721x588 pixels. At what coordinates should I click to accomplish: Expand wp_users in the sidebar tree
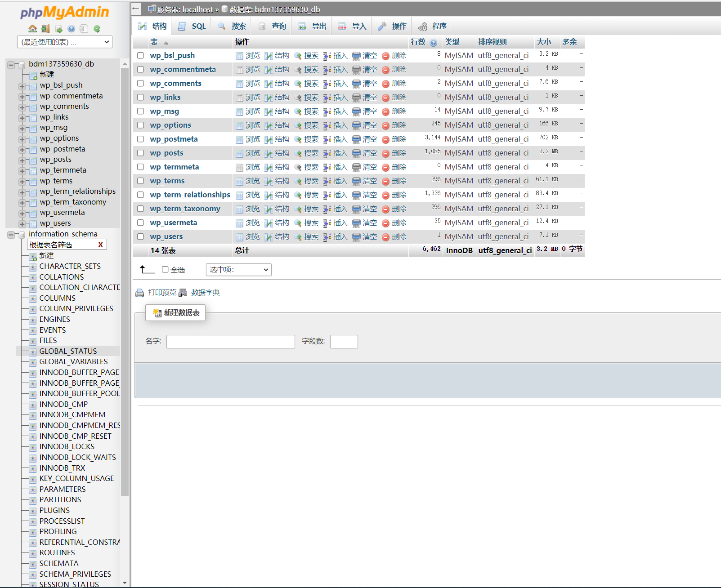click(22, 224)
